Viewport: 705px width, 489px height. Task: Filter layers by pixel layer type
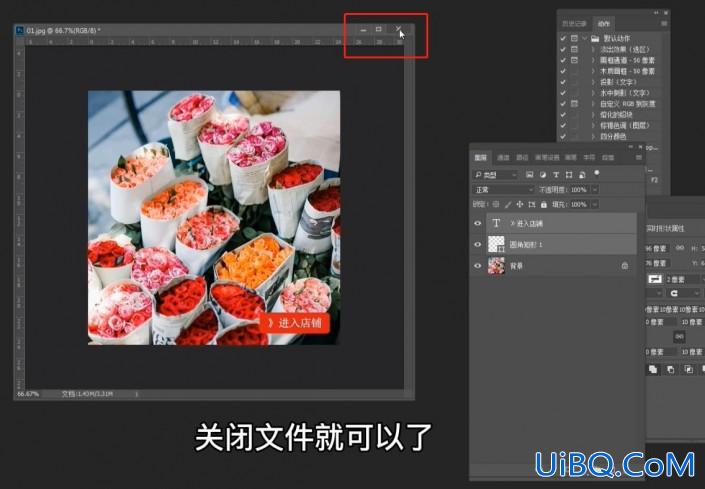(530, 174)
